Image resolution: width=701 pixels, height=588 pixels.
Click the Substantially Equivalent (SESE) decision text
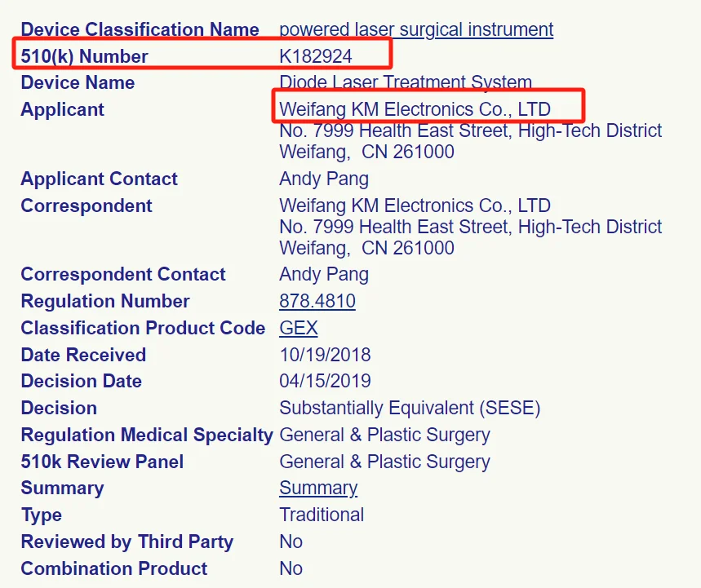[410, 408]
